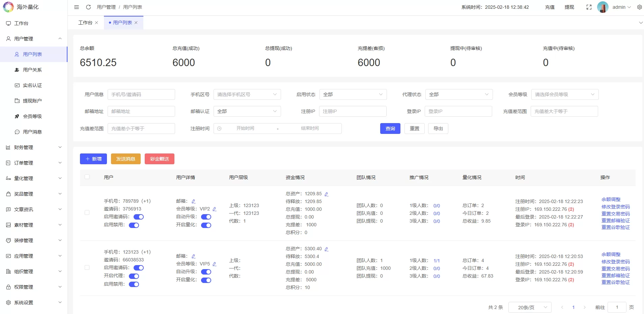Open 实名认证 in the sidebar
Screen dimensions: 644x314
[x=32, y=85]
